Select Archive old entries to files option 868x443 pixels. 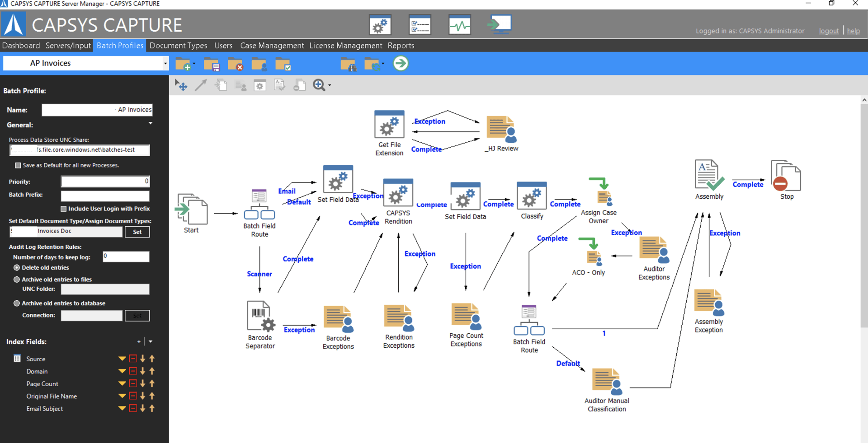pyautogui.click(x=17, y=279)
